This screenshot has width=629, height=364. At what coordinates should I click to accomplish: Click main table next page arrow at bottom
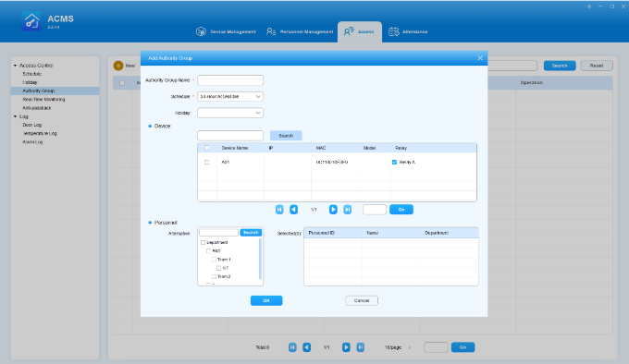346,347
